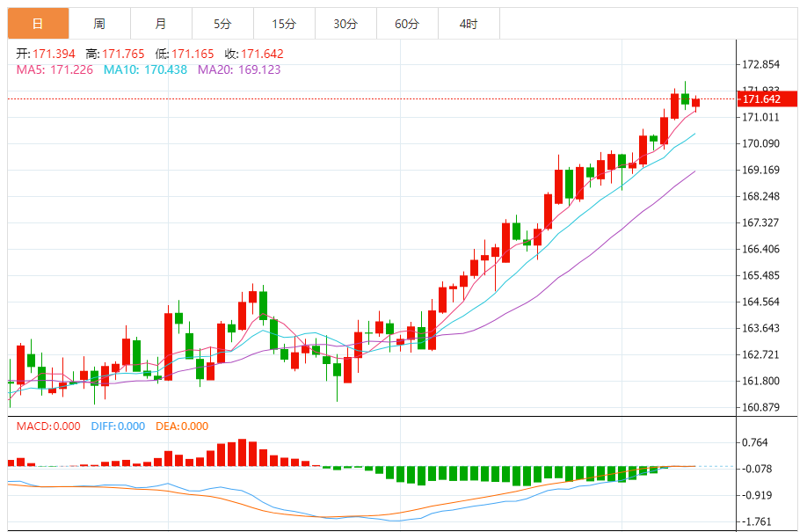The width and height of the screenshot is (807, 532).
Task: Select the purple MA20 legend label
Action: pyautogui.click(x=239, y=69)
